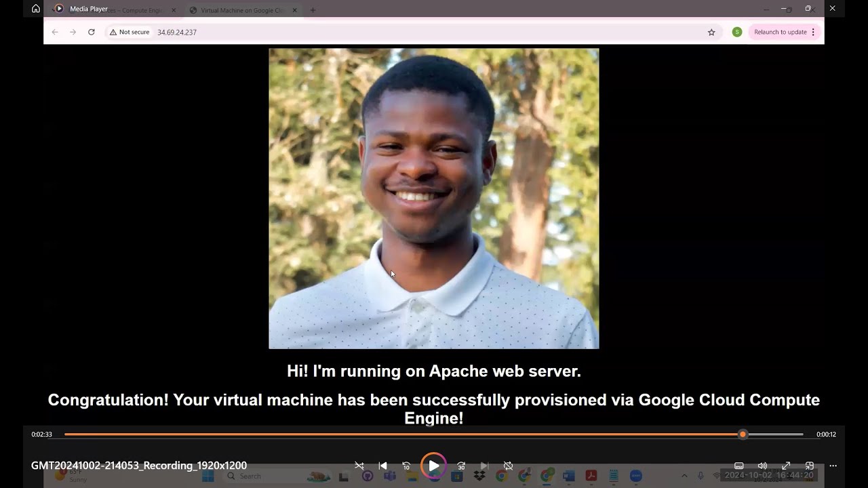
Task: Open the volume control
Action: coord(762,466)
